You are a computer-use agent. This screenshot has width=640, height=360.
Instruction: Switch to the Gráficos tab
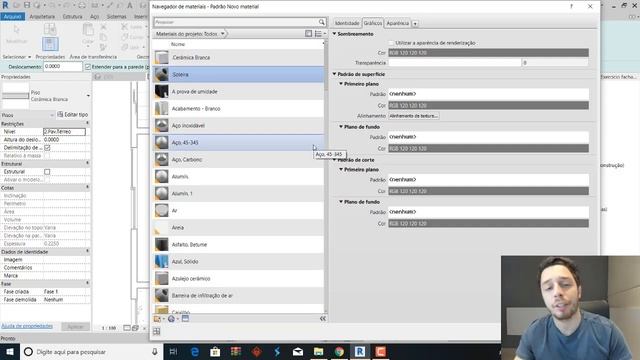point(373,23)
